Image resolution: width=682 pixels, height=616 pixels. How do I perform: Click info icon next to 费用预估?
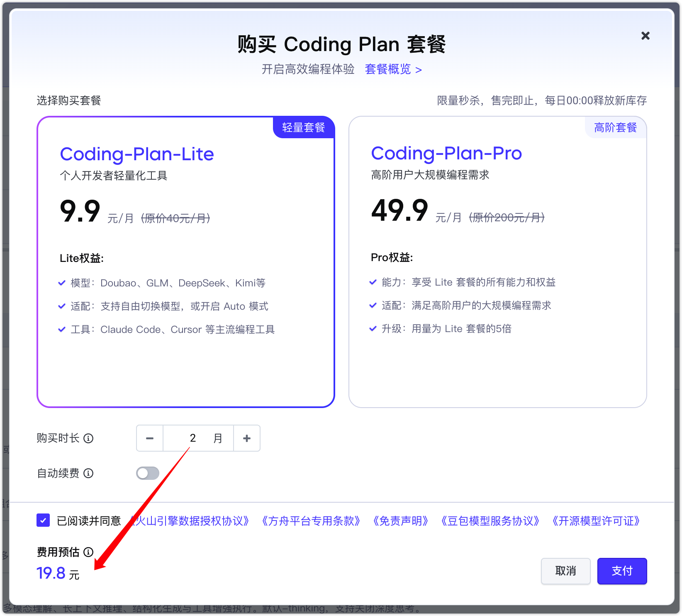[88, 552]
